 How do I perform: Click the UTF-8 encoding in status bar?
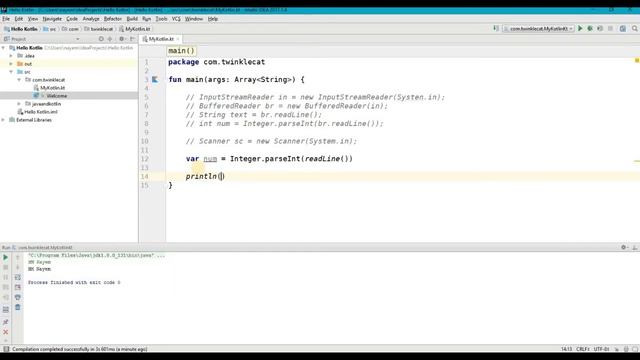(x=601, y=349)
